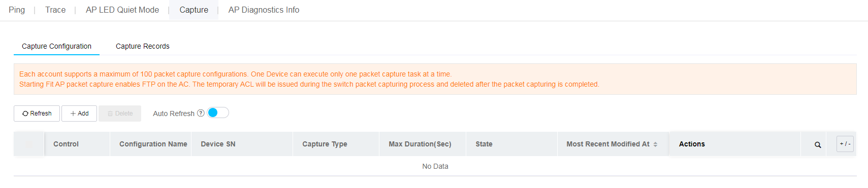Open the AP Diagnostics Info tab
Image resolution: width=868 pixels, height=188 pixels.
pos(264,10)
